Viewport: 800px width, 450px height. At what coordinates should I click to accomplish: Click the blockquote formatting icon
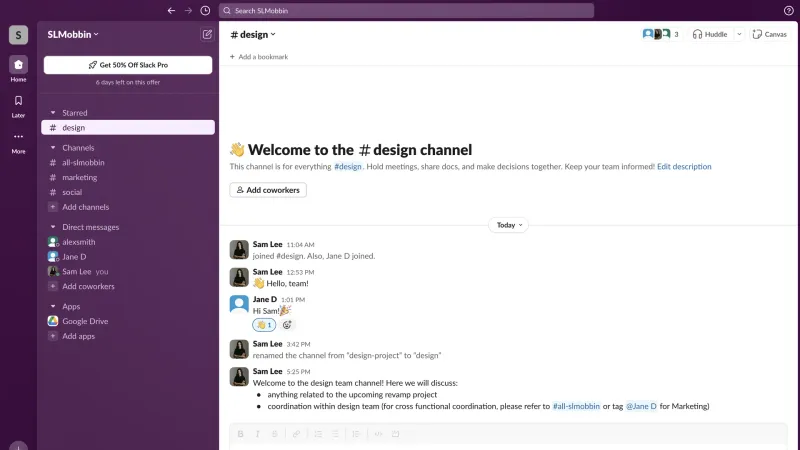pyautogui.click(x=356, y=434)
